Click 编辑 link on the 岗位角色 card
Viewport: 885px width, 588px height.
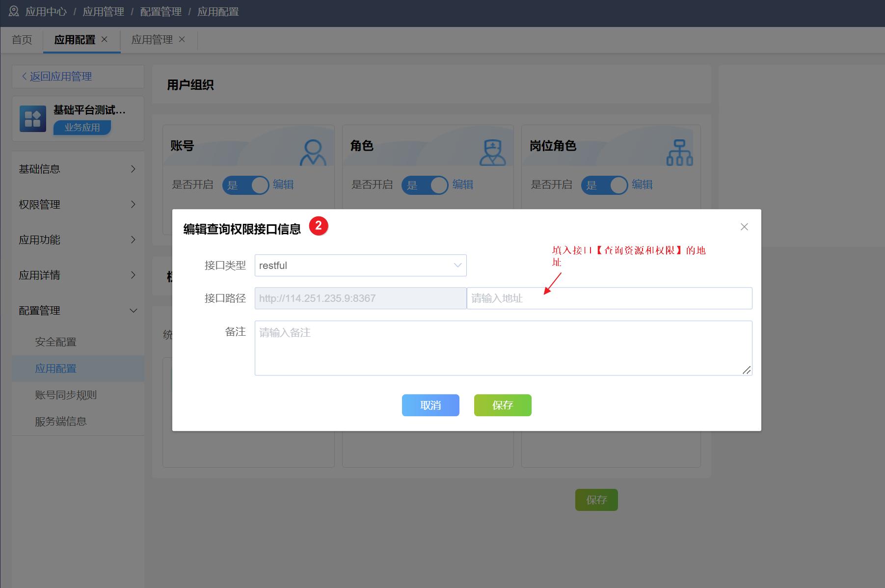642,185
